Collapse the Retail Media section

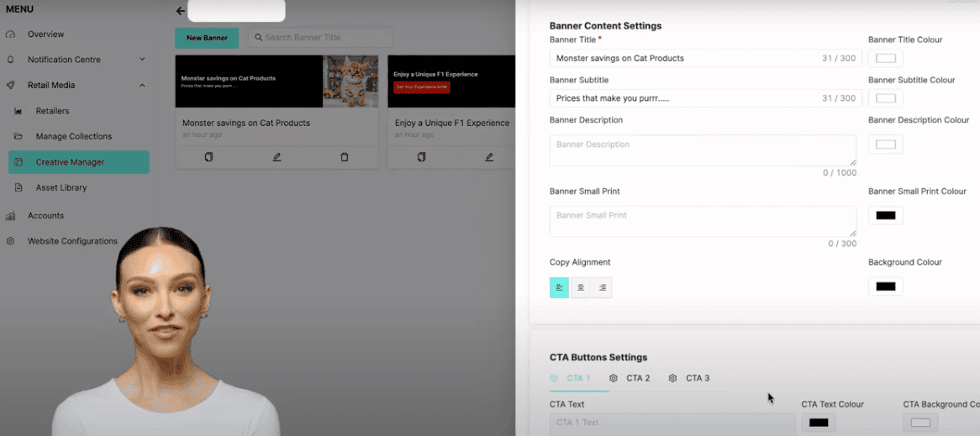(142, 85)
